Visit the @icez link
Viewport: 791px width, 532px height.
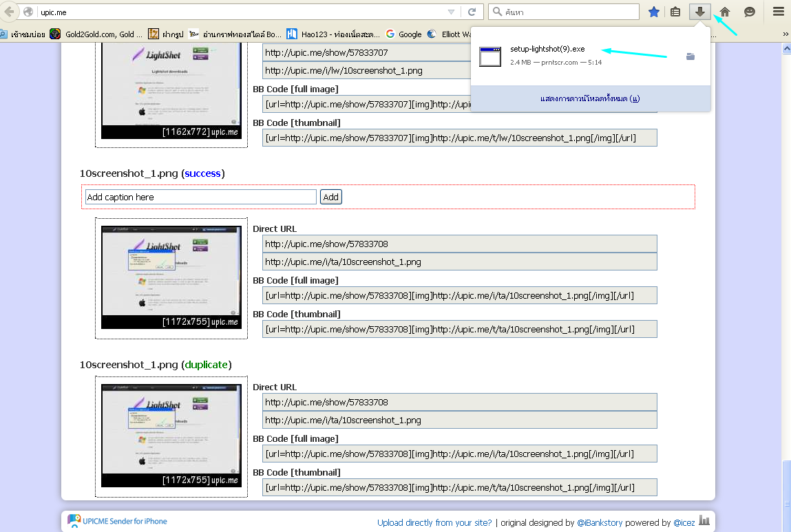684,523
